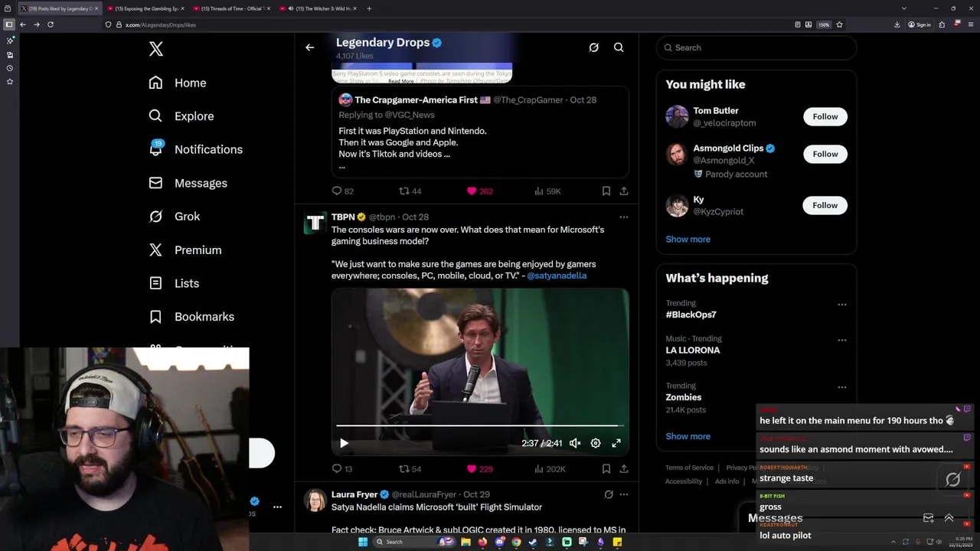The image size is (980, 551).
Task: Follow Asmongold Clips
Action: coord(825,154)
